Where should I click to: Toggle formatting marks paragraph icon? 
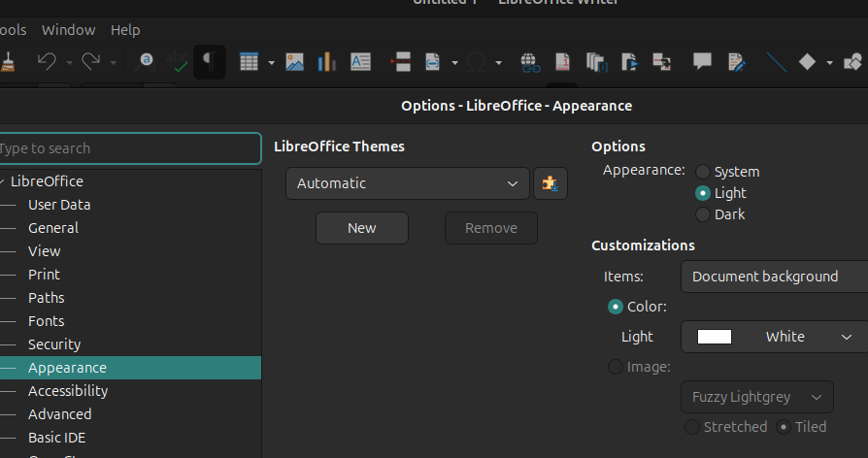pos(209,62)
